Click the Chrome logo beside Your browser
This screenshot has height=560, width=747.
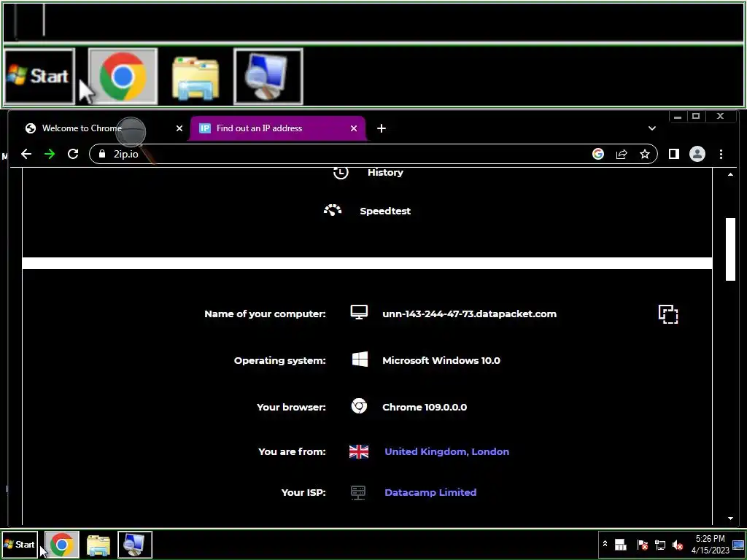pos(359,406)
